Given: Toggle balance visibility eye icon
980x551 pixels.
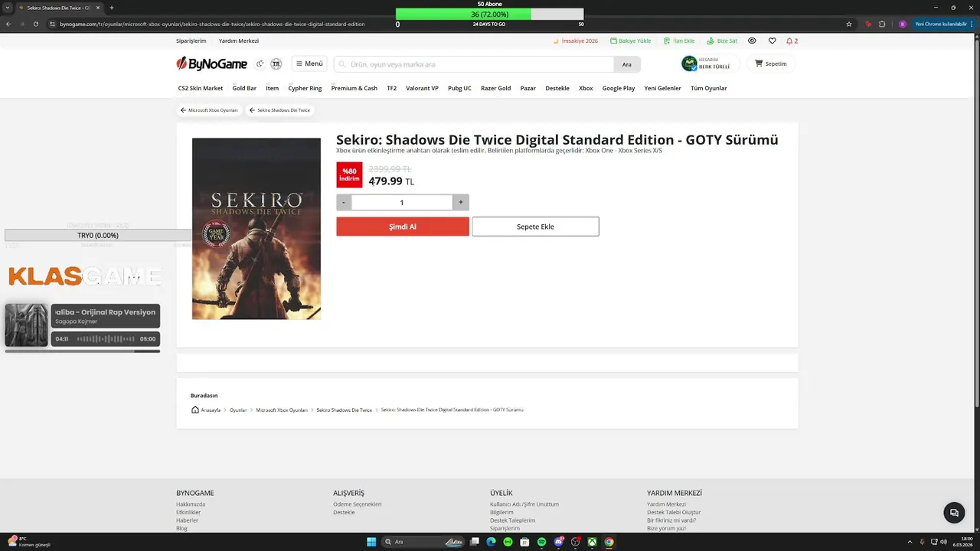Looking at the screenshot, I should click(752, 41).
